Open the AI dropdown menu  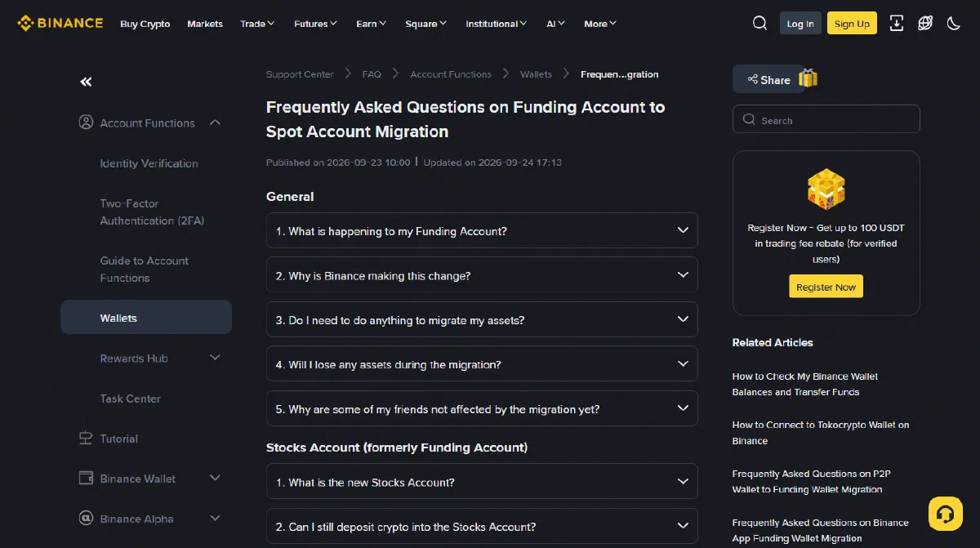point(556,24)
